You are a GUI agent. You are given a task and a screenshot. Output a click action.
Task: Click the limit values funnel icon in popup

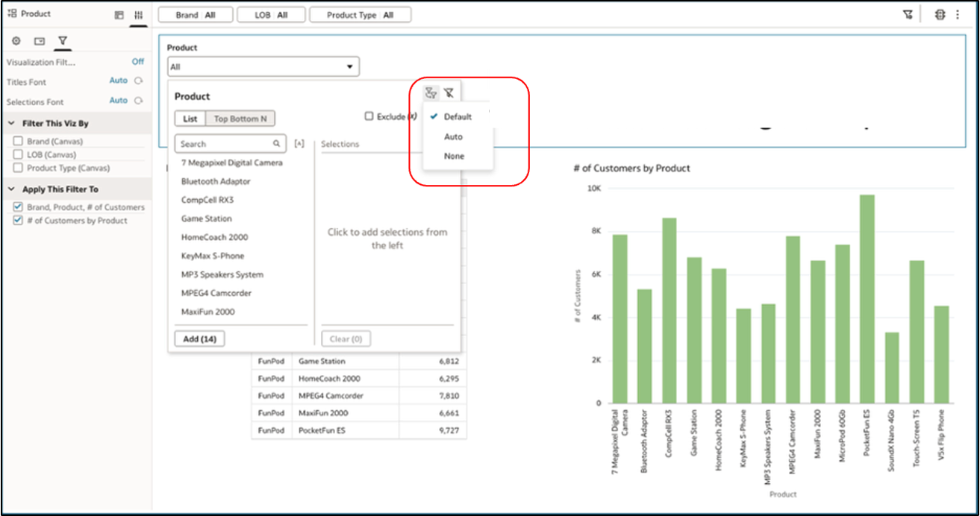click(431, 93)
